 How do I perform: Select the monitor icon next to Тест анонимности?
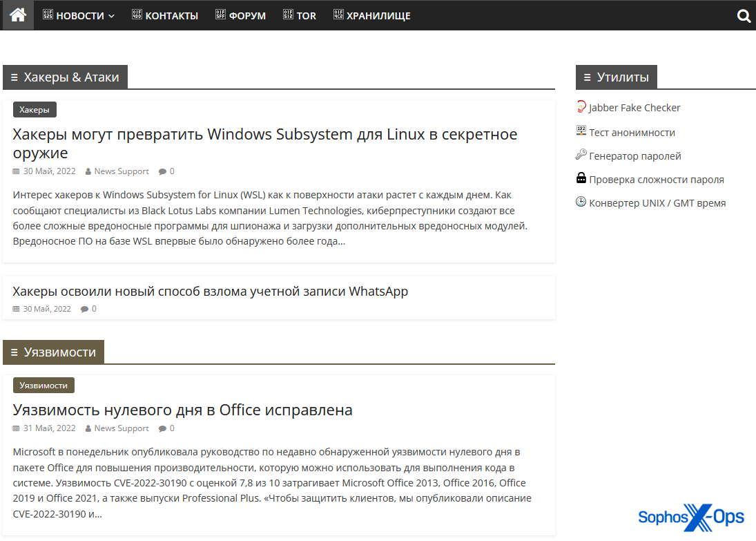click(x=580, y=131)
